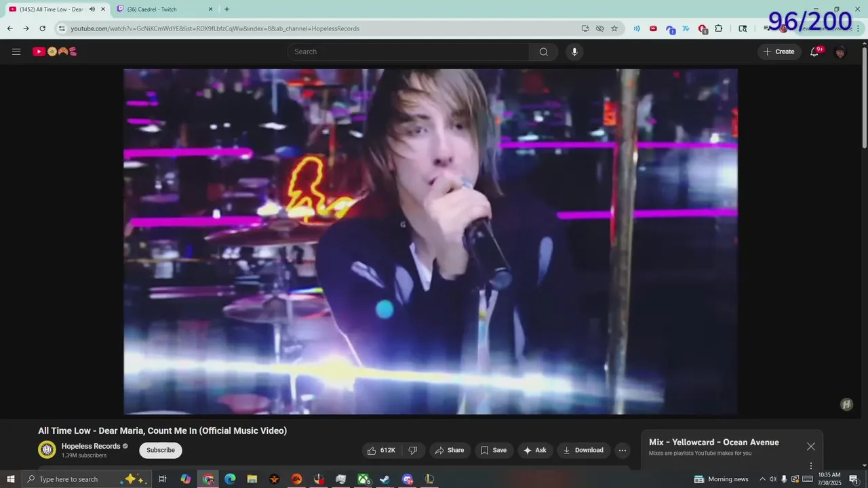Open a new browser tab

tap(226, 9)
